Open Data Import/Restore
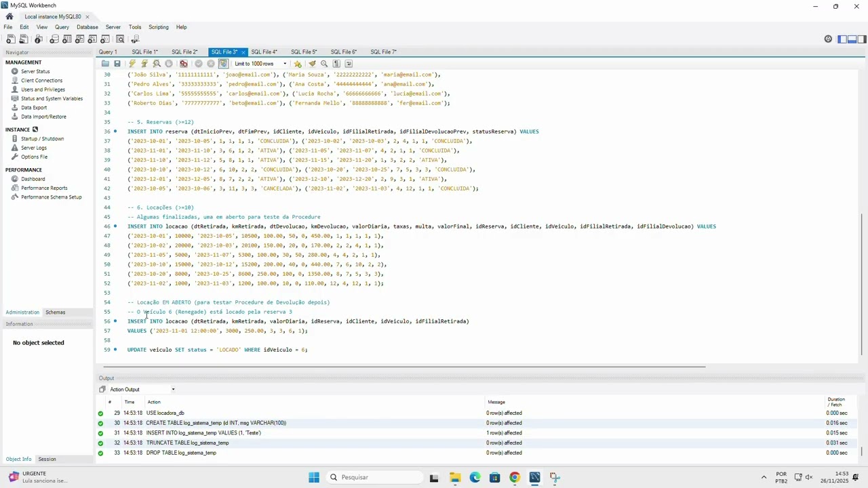This screenshot has width=868, height=488. [43, 117]
